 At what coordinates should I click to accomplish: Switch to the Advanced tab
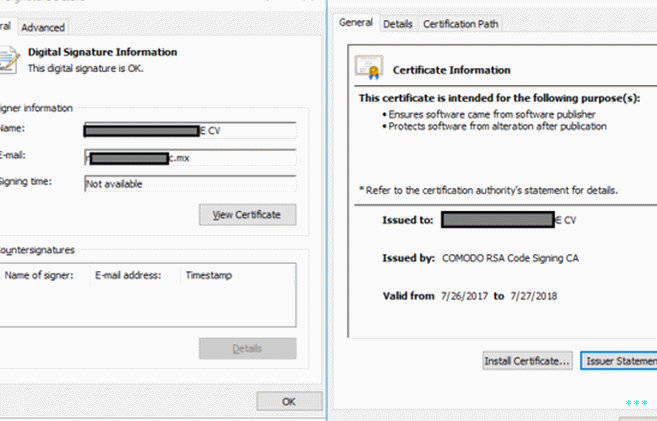pos(42,27)
